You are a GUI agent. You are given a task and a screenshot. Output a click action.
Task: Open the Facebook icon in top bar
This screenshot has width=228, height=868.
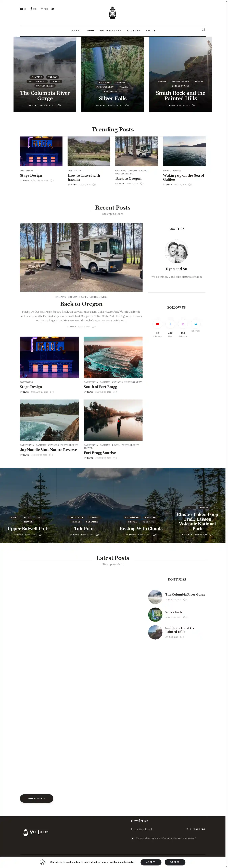[x=31, y=9]
